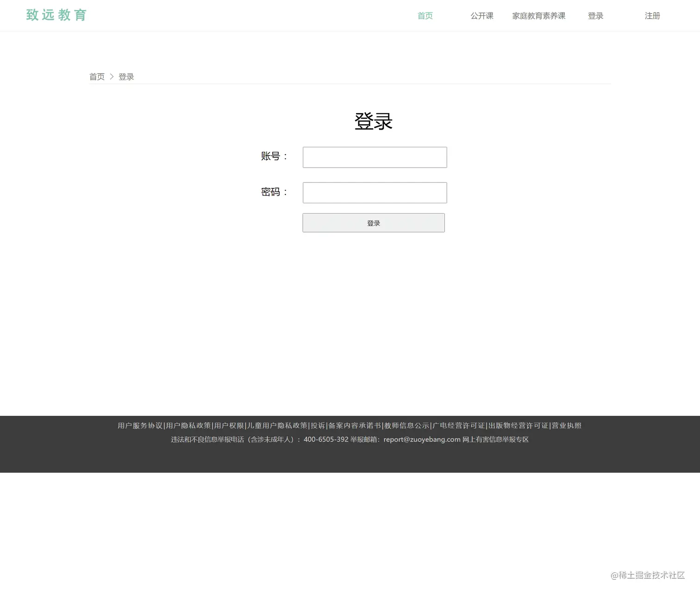Open 教师信息公示 footer link
The width and height of the screenshot is (700, 595).
tap(407, 426)
